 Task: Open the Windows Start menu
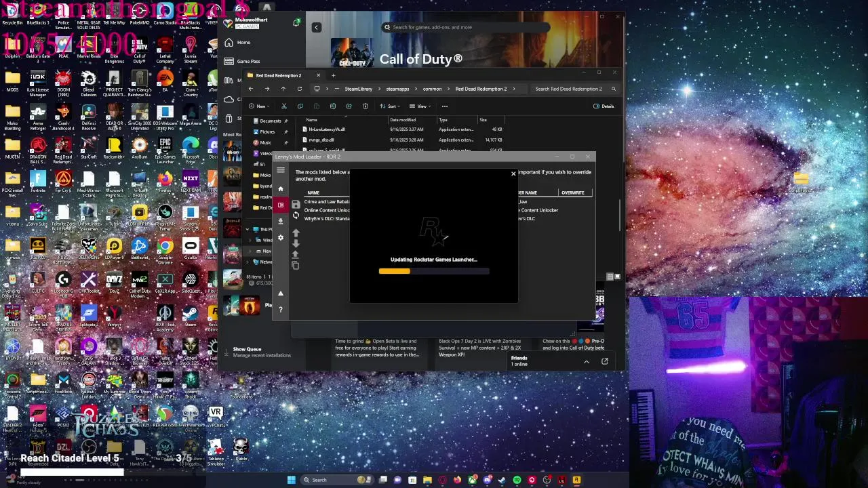click(x=292, y=480)
